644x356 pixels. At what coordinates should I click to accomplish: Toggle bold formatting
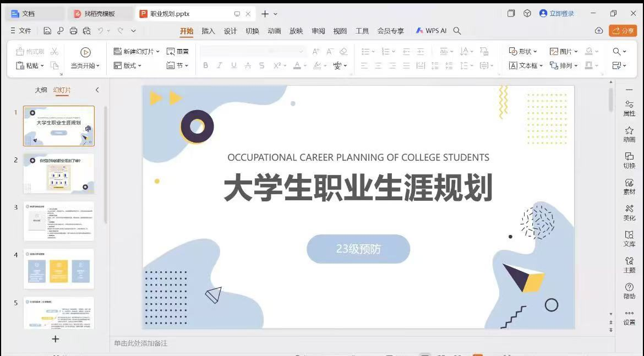tap(205, 65)
